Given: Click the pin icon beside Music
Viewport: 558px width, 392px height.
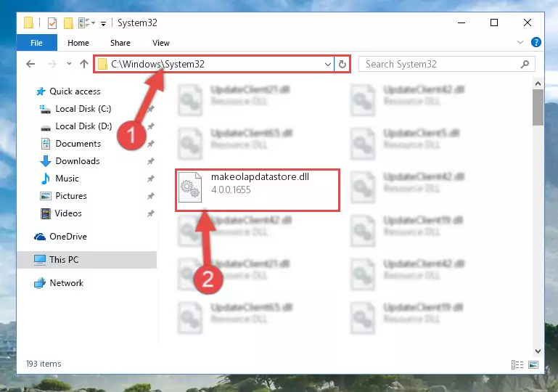Looking at the screenshot, I should [151, 179].
